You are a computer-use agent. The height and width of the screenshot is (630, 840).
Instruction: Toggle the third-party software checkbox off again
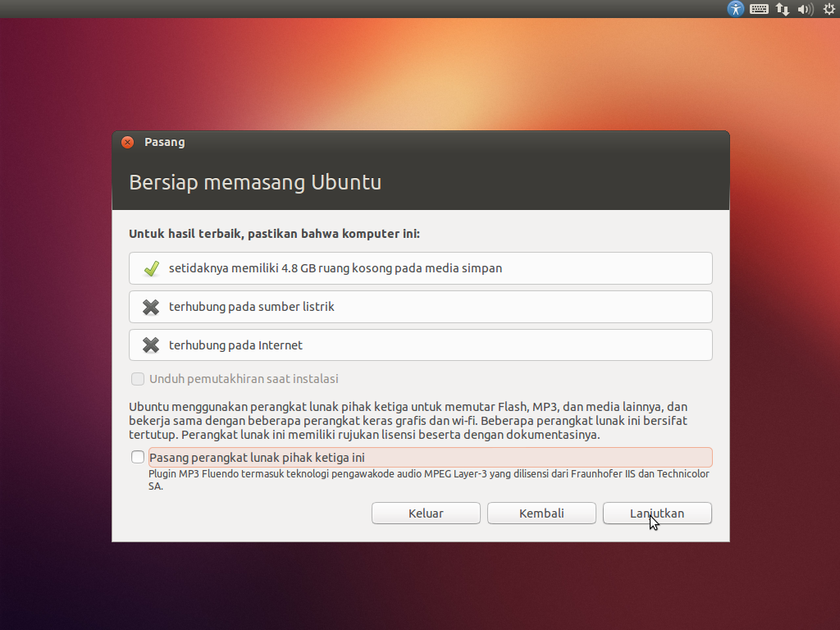click(x=137, y=457)
